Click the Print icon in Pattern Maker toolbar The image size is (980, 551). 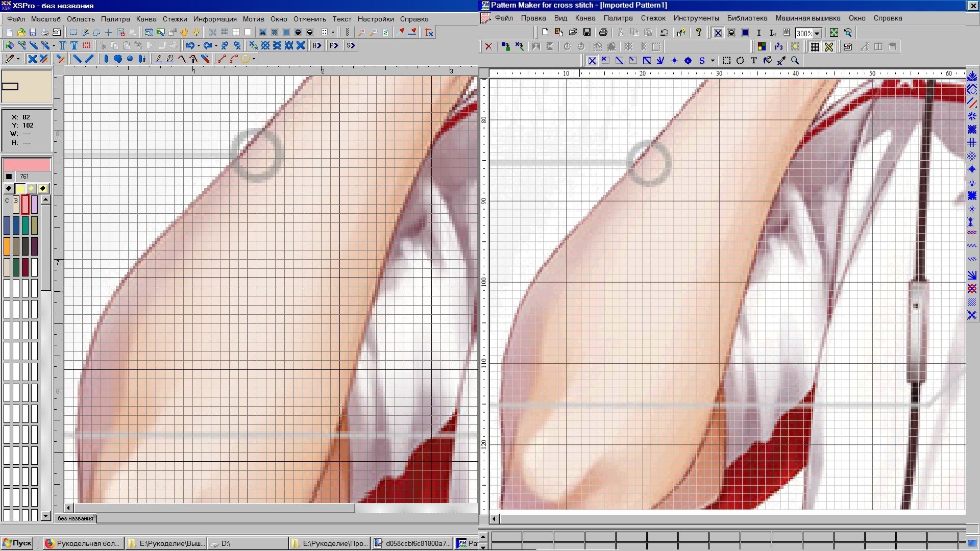tap(603, 33)
